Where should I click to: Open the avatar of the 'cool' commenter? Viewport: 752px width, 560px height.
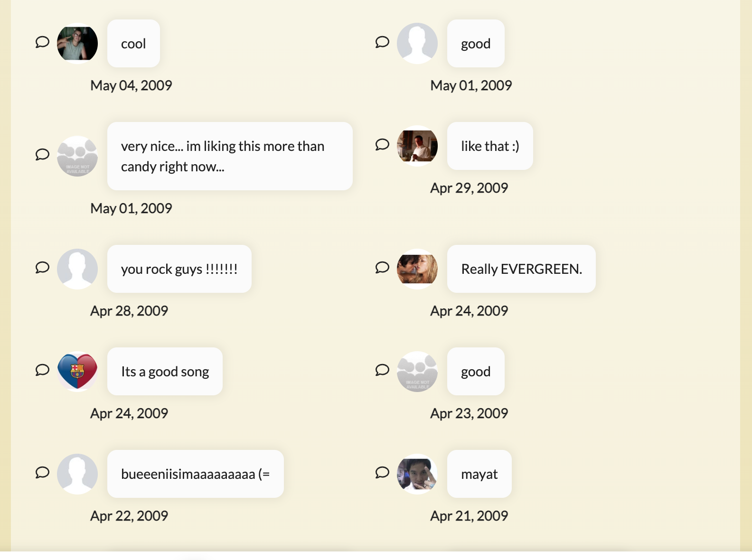pos(77,43)
